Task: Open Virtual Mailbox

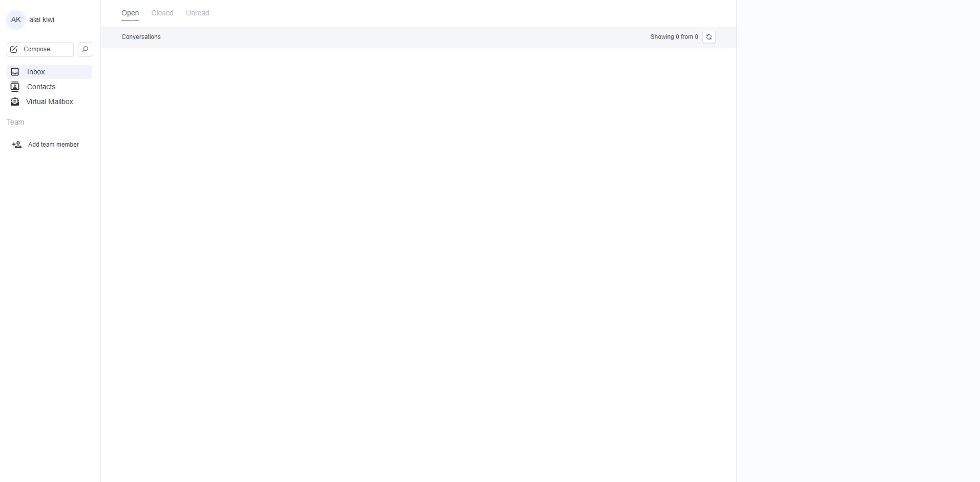Action: (x=49, y=102)
